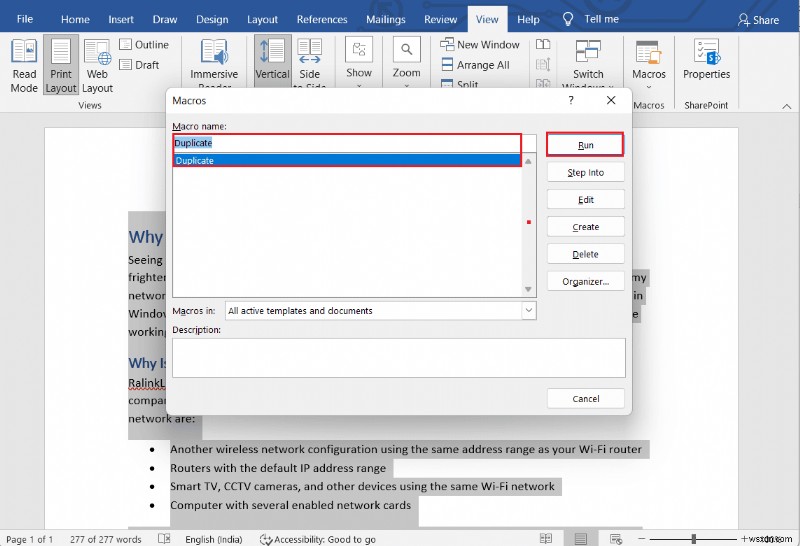
Task: Open SharePoint Properties
Action: (706, 59)
